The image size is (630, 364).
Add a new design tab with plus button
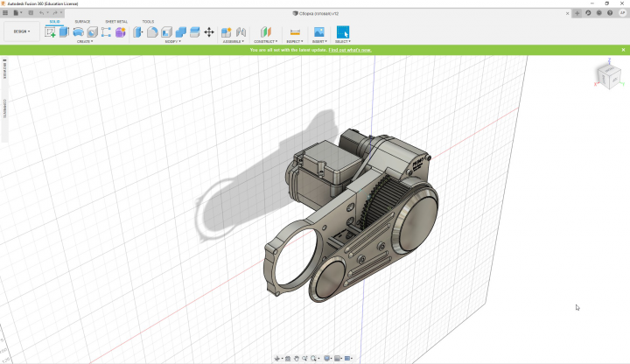577,13
